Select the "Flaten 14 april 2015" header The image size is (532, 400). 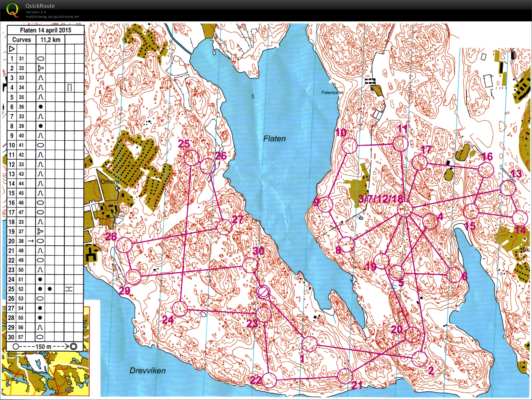click(45, 30)
